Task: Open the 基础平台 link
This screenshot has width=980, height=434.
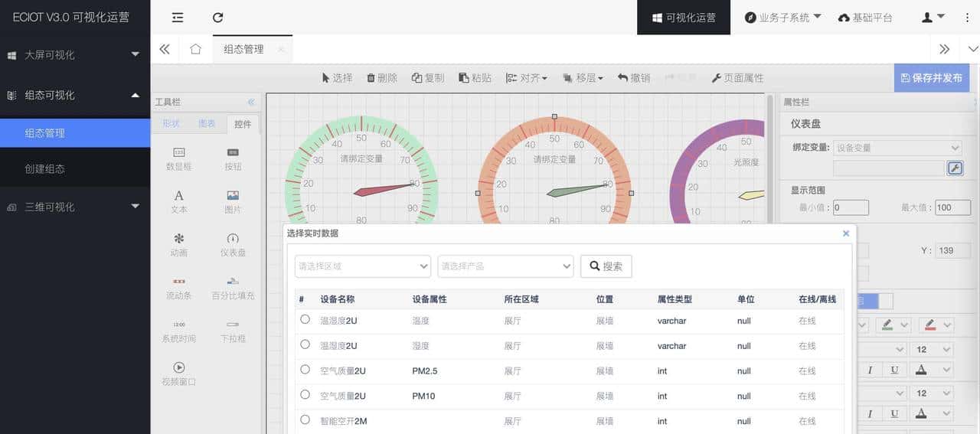Action: (x=865, y=17)
